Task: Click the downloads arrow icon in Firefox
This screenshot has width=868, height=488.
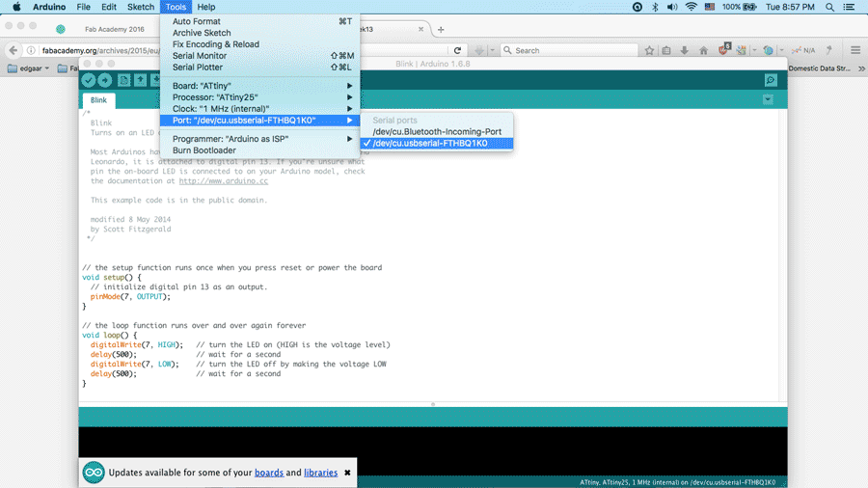Action: (685, 50)
